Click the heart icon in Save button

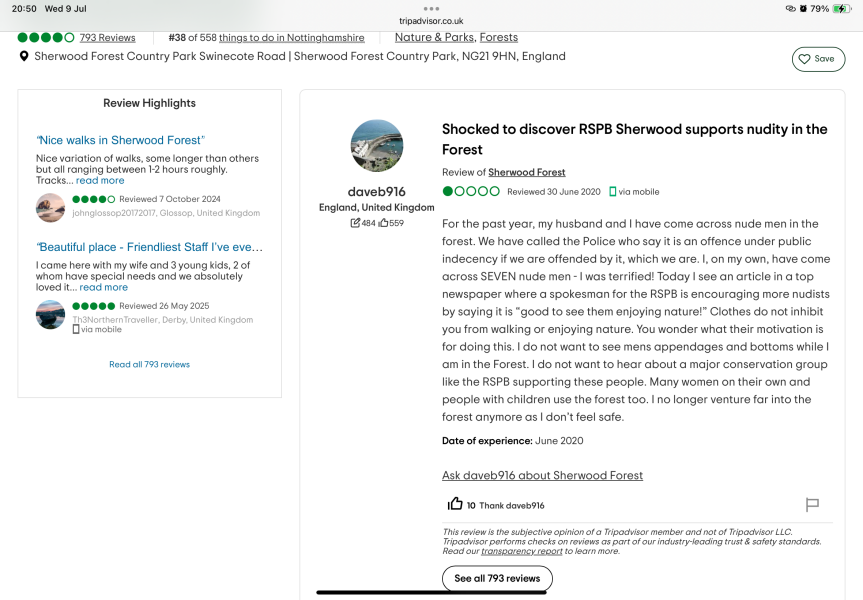point(804,59)
